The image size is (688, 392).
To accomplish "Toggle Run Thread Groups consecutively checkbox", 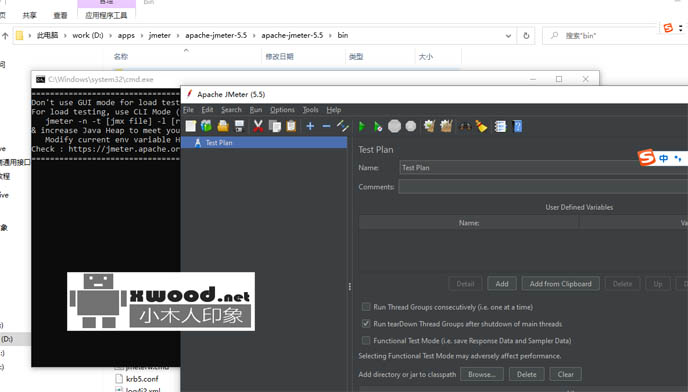I will (366, 307).
